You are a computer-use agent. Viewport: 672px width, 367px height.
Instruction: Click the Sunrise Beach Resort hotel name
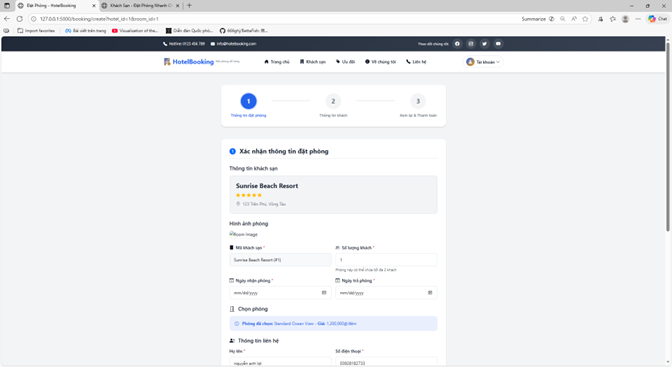(267, 186)
